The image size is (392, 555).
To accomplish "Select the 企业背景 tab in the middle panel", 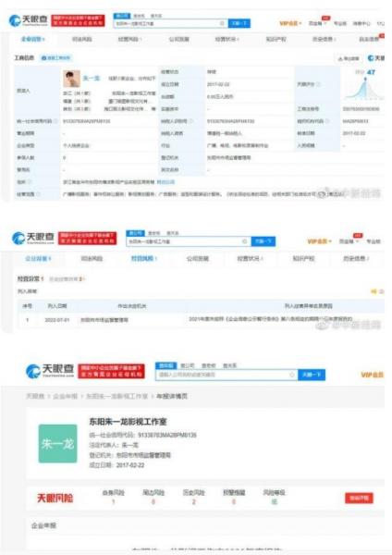I will click(38, 258).
